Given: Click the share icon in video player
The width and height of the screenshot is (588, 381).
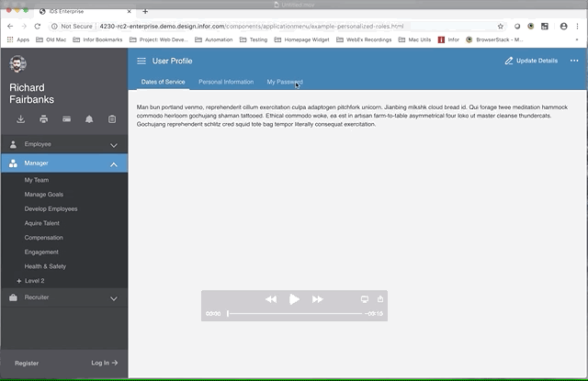Looking at the screenshot, I should (x=380, y=299).
